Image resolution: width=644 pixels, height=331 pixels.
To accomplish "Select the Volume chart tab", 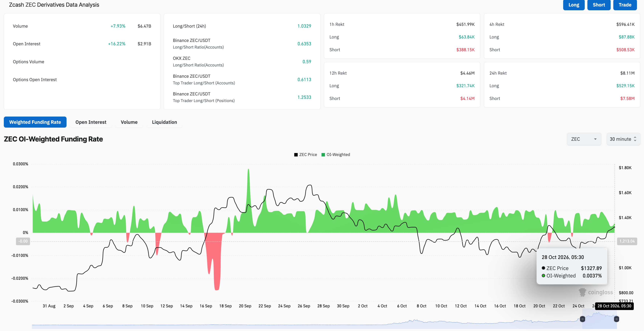I will (x=129, y=122).
